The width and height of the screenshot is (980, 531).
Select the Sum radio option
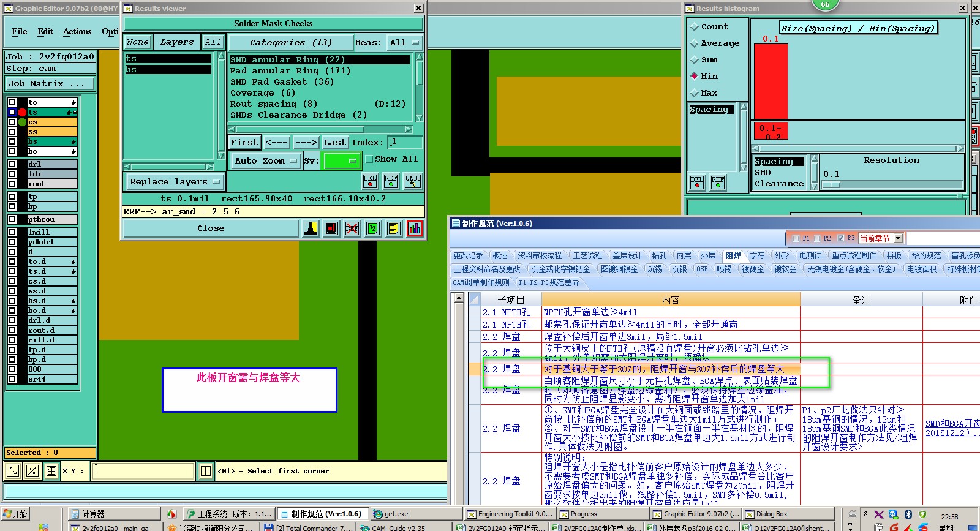pos(695,60)
